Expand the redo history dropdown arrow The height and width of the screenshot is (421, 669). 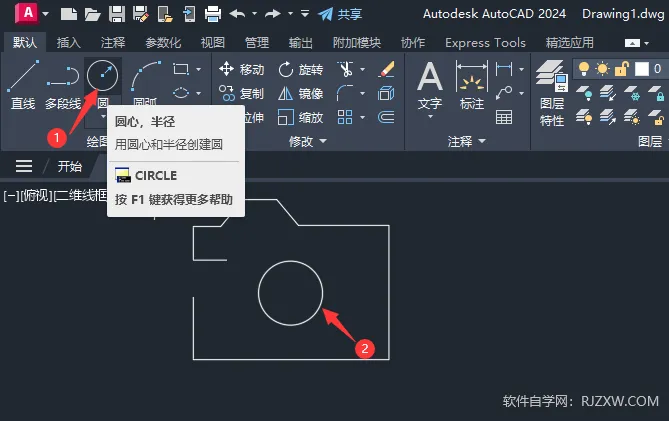290,14
